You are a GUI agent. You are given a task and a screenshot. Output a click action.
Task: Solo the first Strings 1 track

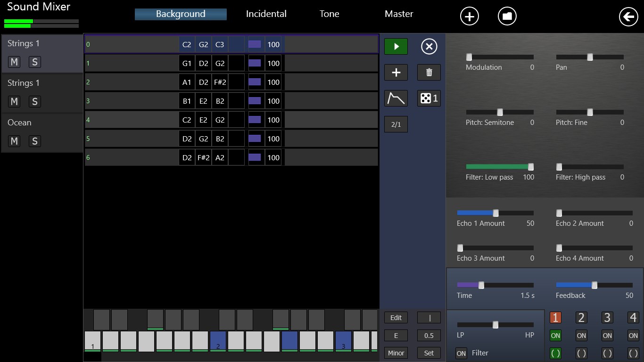pos(34,62)
